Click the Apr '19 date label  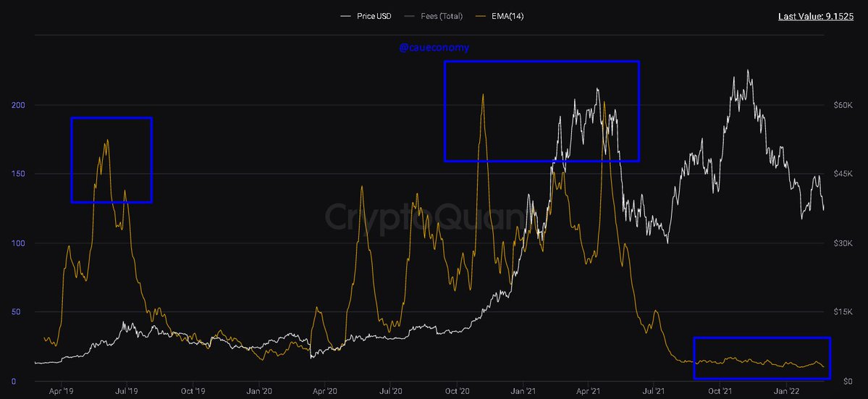tap(61, 391)
